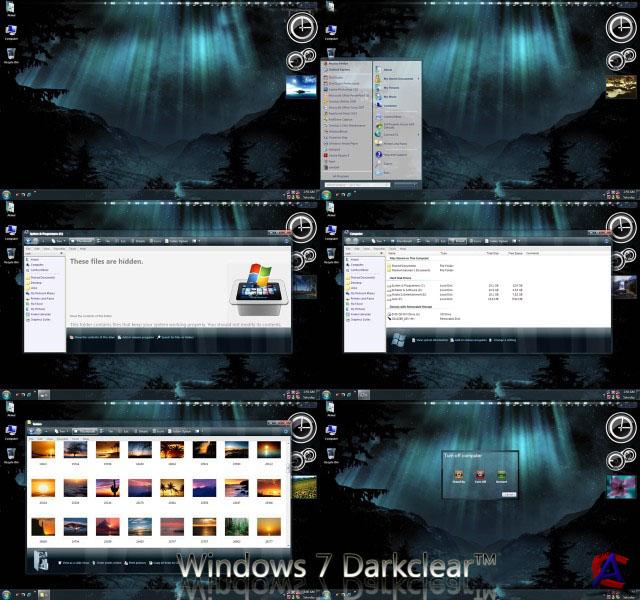Expand My Recent Documents submenu arrow
The image size is (640, 600).
pos(420,77)
